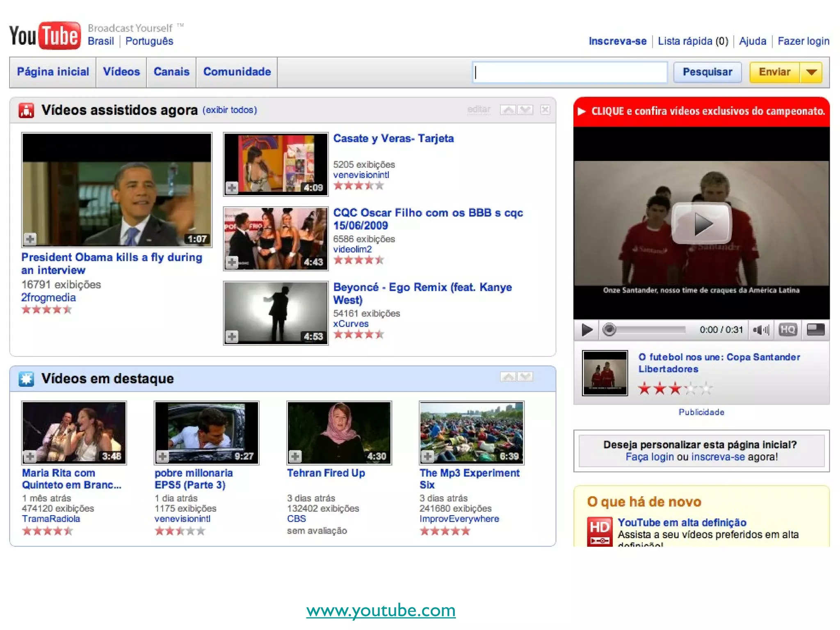840x630 pixels.
Task: Add Casate y Veras video to quick list
Action: click(x=232, y=188)
